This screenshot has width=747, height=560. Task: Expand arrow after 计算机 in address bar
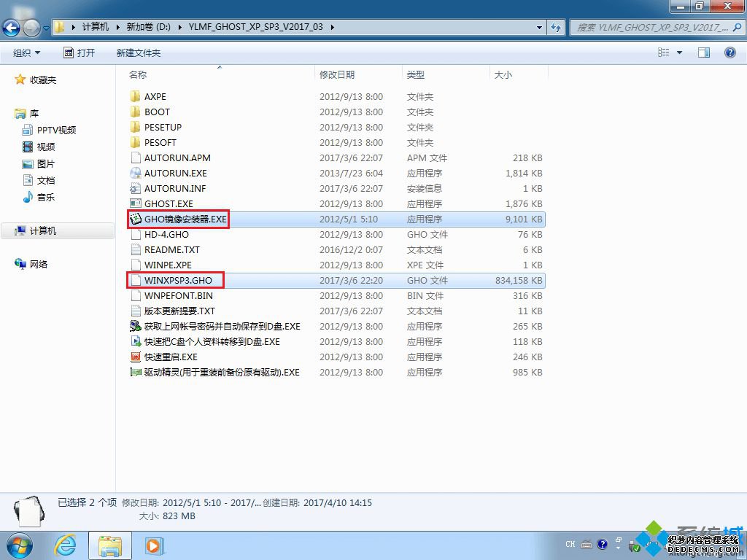pos(117,27)
